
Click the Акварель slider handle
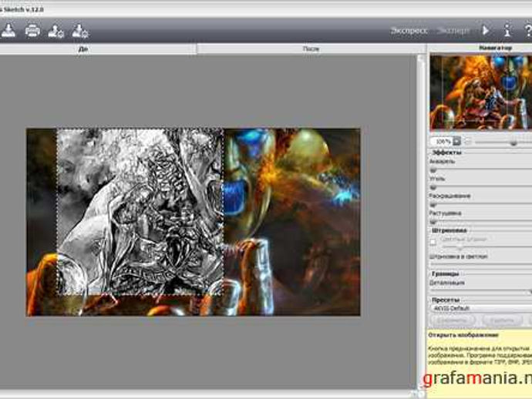[x=433, y=169]
